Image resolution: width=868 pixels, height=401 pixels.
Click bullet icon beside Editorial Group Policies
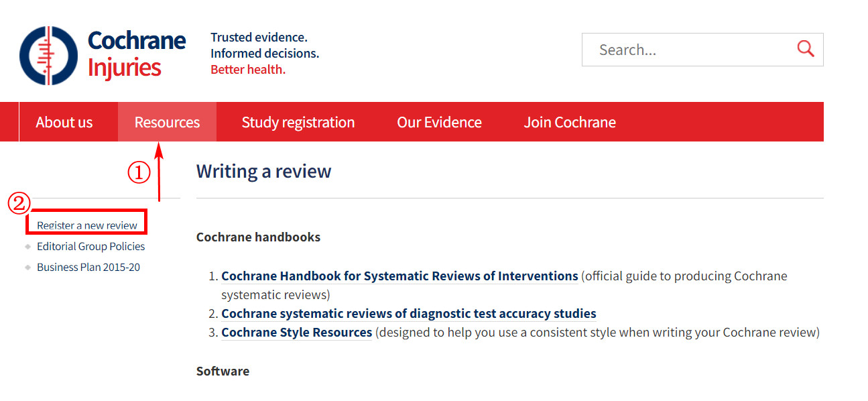(x=27, y=246)
